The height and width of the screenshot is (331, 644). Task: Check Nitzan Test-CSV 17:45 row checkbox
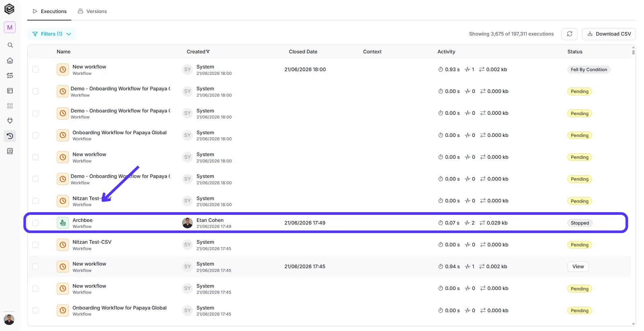point(35,245)
